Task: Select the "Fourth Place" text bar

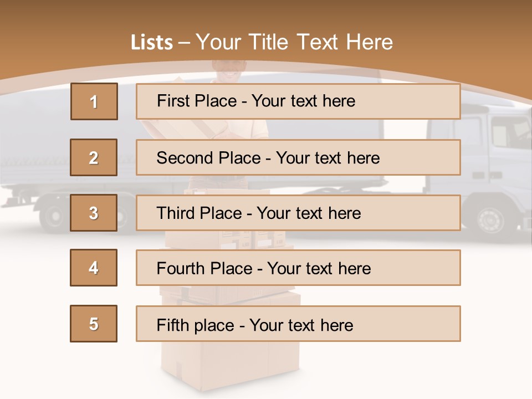Action: [298, 268]
